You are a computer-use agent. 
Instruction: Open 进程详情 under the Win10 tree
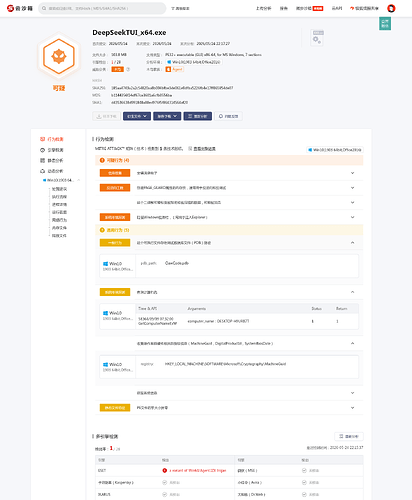59,204
